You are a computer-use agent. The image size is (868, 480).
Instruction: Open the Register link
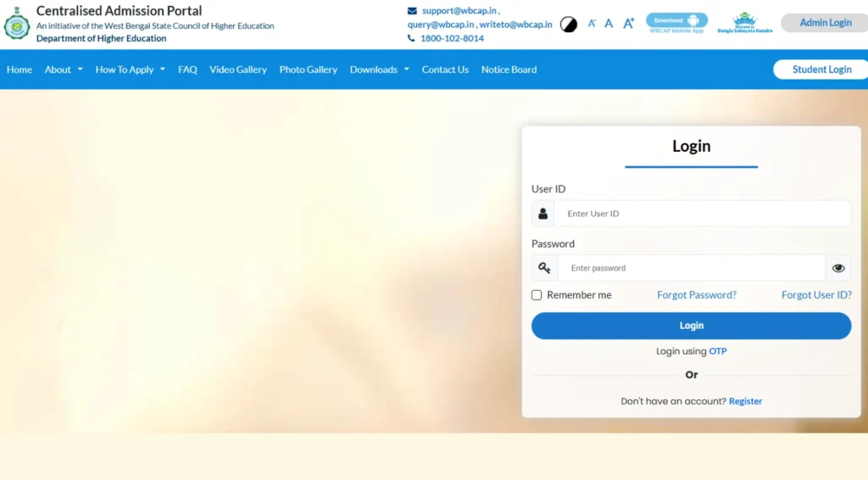point(745,401)
